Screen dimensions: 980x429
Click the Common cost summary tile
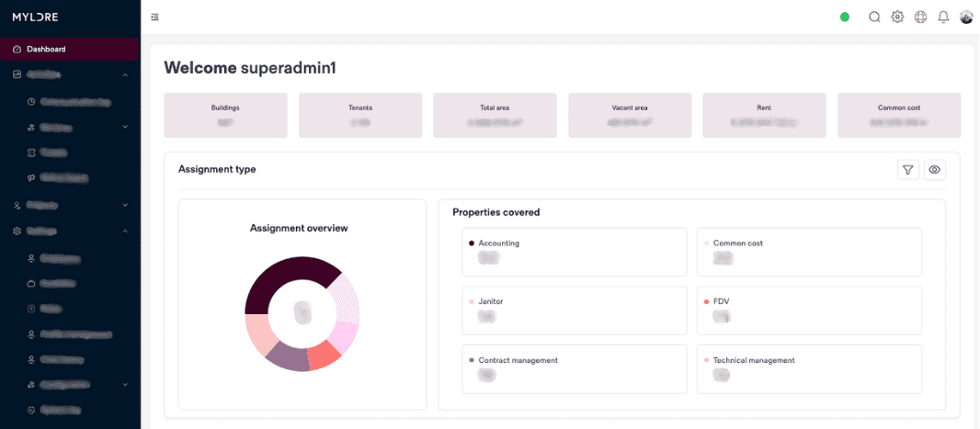(899, 115)
